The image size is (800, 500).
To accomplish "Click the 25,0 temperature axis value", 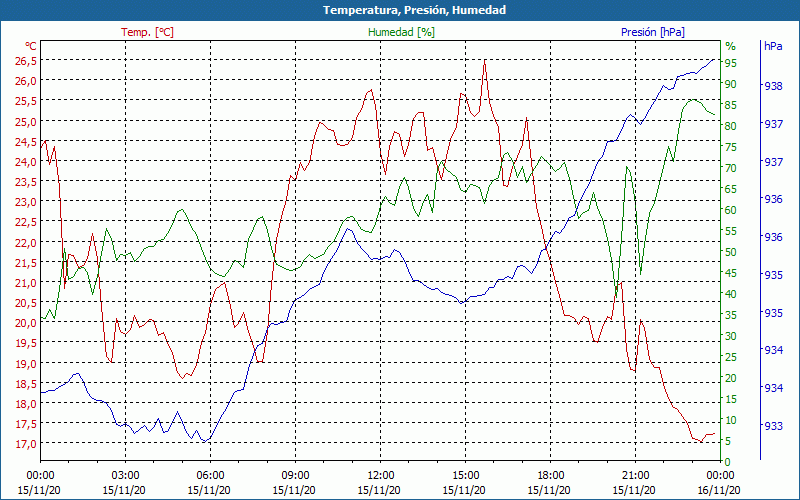I will click(x=26, y=121).
